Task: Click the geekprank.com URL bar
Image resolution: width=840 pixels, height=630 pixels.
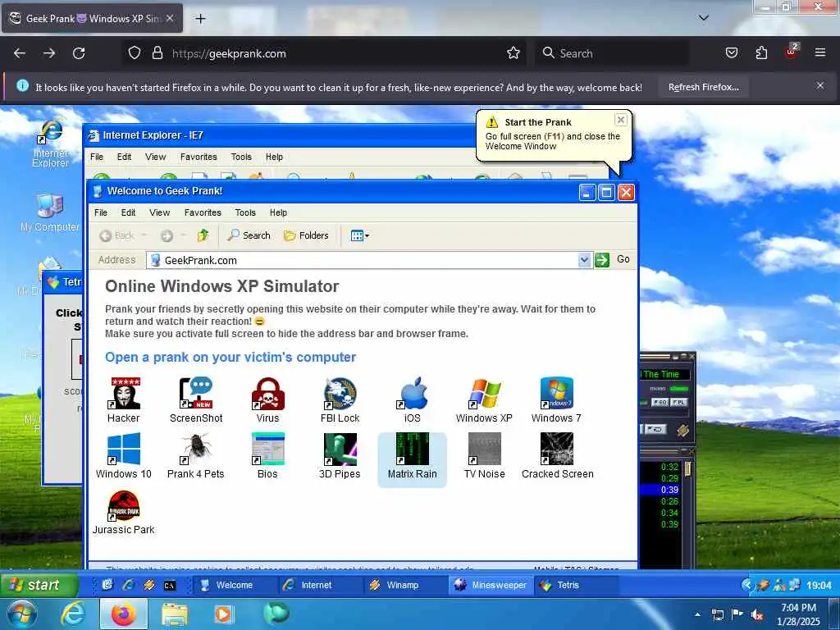Action: [323, 53]
